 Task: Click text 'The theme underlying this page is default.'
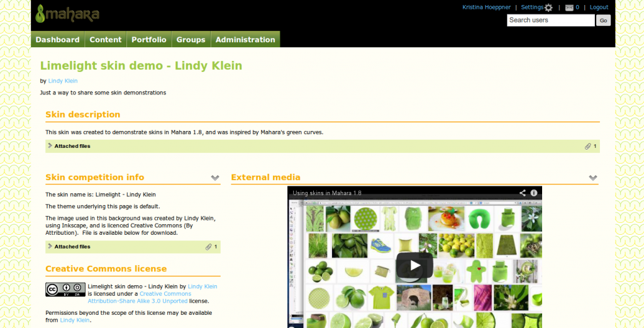pyautogui.click(x=103, y=206)
